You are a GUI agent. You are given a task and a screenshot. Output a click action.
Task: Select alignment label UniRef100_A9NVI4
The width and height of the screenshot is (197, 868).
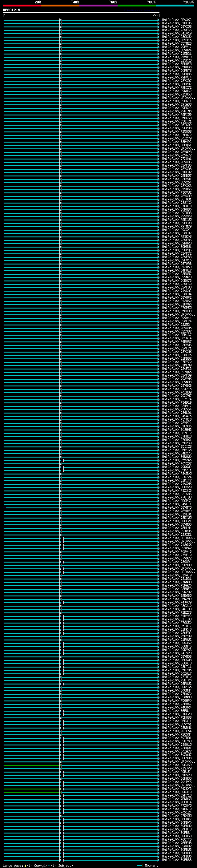pyautogui.click(x=177, y=78)
